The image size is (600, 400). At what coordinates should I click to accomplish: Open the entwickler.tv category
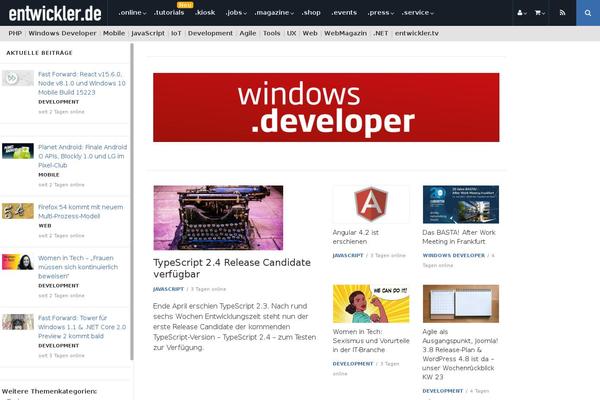point(417,33)
